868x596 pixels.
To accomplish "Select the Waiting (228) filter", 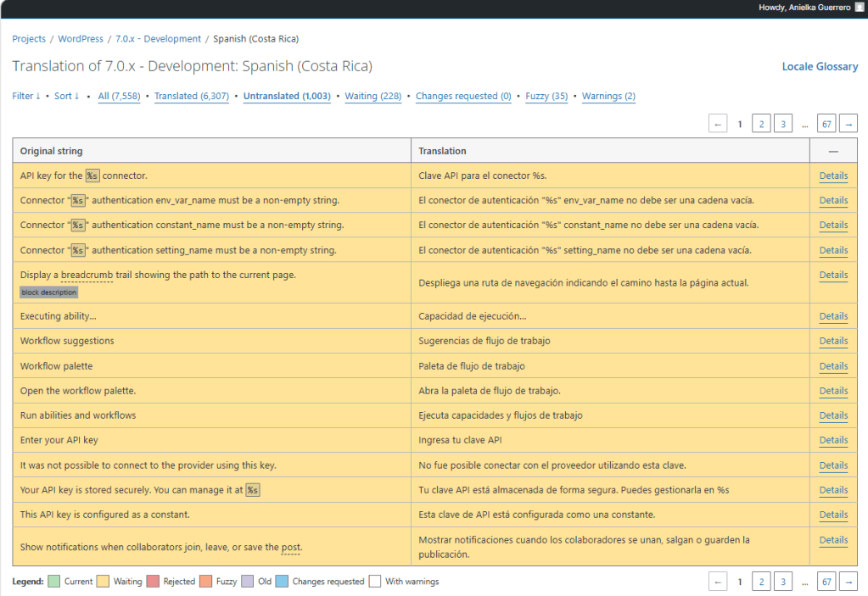I will (372, 97).
